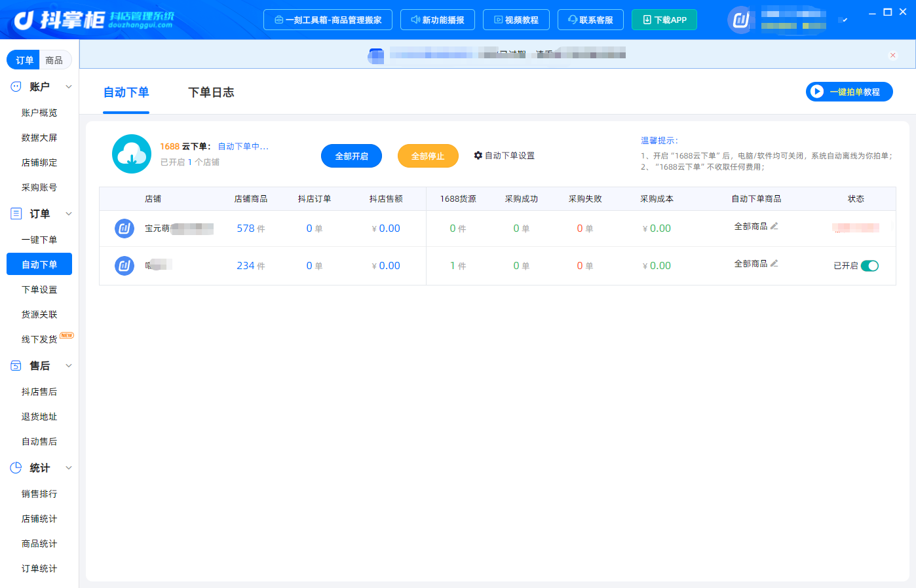916x588 pixels.
Task: Open 线下发货 in sidebar
Action: pos(39,339)
